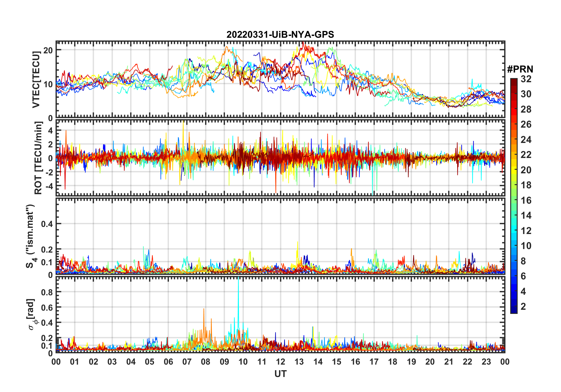561x392 pixels.
Task: Click x-axis tick label 09
Action: click(224, 362)
